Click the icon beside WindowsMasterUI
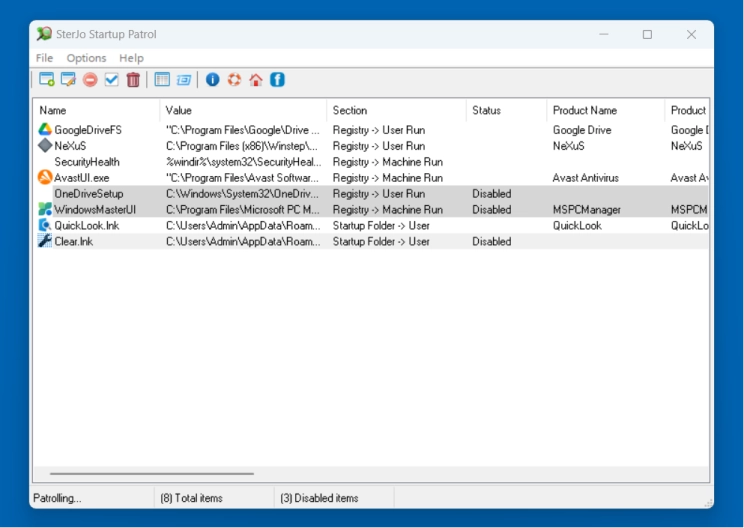744x528 pixels. [45, 209]
